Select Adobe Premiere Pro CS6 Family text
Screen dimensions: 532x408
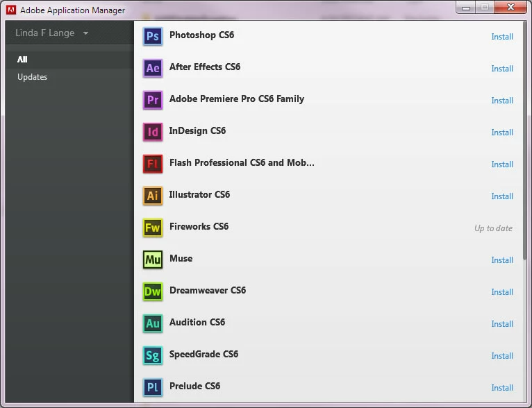pyautogui.click(x=236, y=99)
